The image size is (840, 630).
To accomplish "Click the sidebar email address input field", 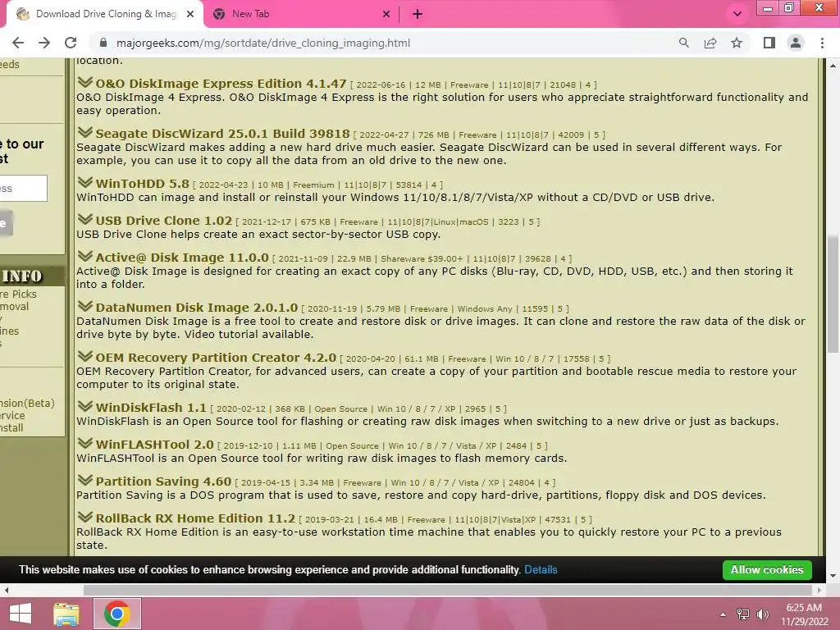I will [24, 188].
